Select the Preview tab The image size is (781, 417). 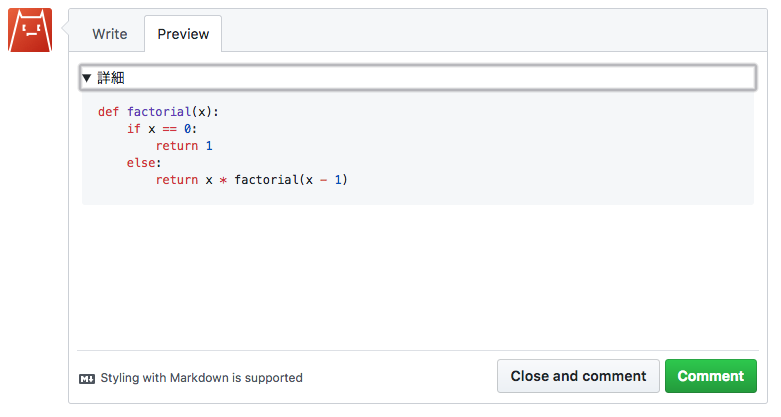183,34
